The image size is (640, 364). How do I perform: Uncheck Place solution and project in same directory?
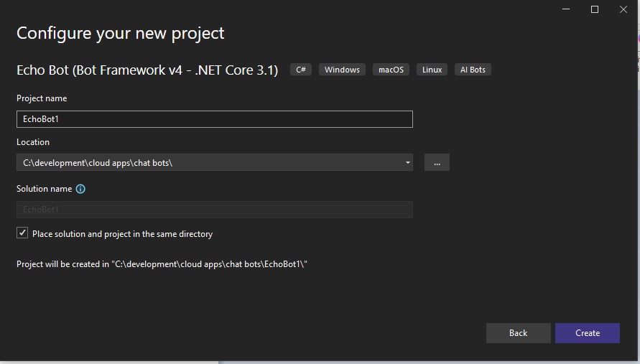(22, 233)
